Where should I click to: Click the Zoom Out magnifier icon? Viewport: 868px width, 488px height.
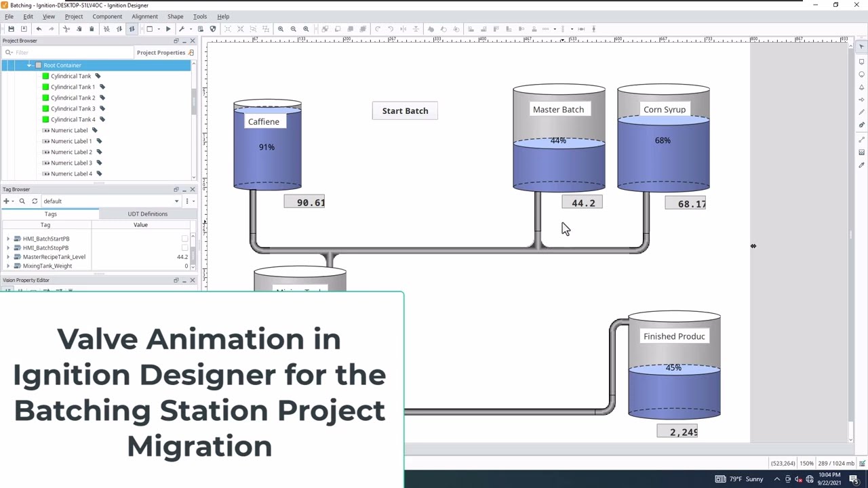294,29
